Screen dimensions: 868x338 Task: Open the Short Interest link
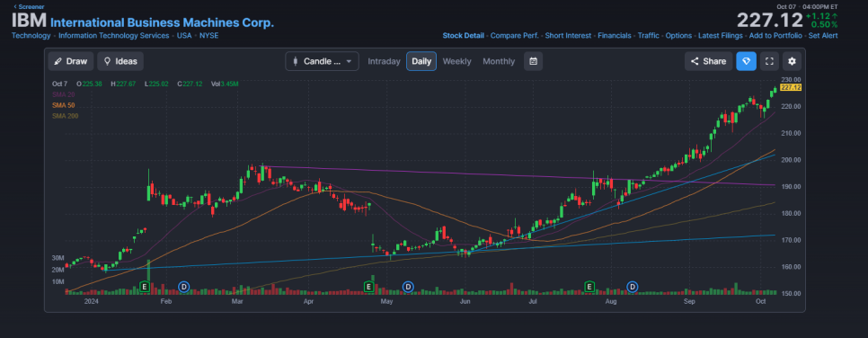click(568, 35)
